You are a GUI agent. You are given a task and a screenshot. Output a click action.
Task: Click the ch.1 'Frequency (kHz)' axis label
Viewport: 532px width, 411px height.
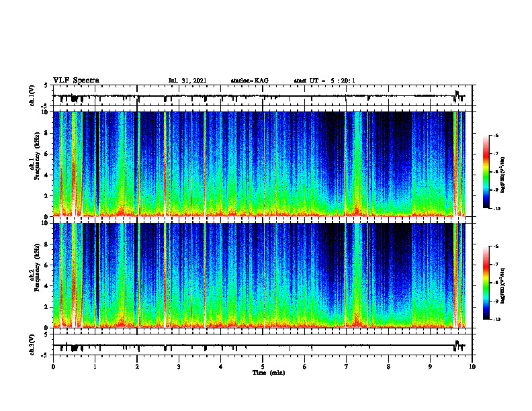click(37, 156)
